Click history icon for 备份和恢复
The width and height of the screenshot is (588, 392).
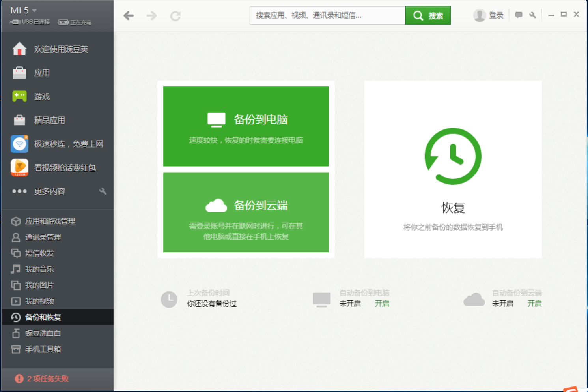tap(16, 317)
